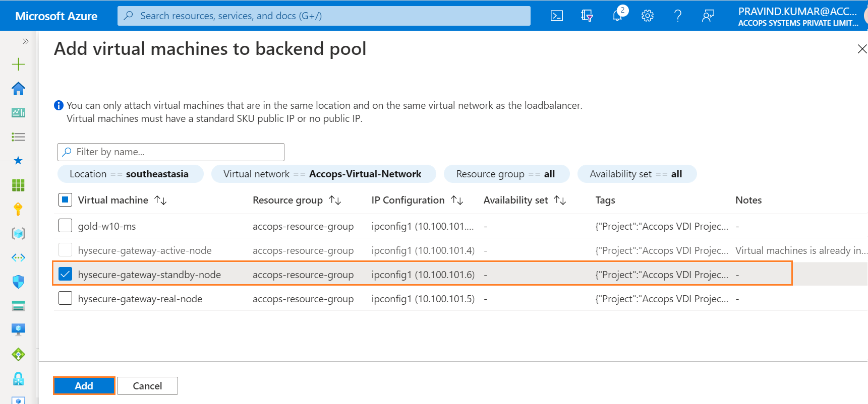
Task: Open the notifications bell
Action: pyautogui.click(x=617, y=16)
